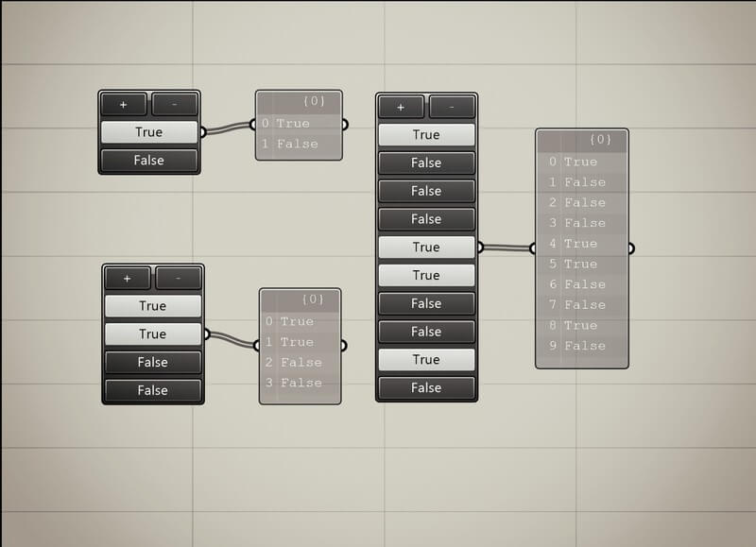Toggle the topmost True in the ten-toggle component

(426, 135)
